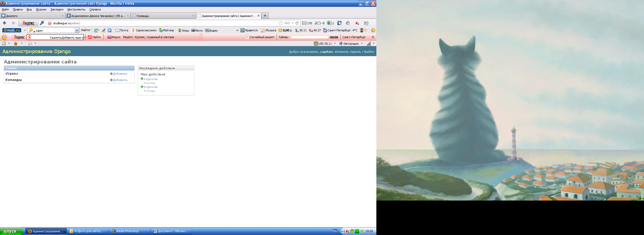The width and height of the screenshot is (644, 235).
Task: Click the page icon at left of lower toolbar
Action: (4, 44)
